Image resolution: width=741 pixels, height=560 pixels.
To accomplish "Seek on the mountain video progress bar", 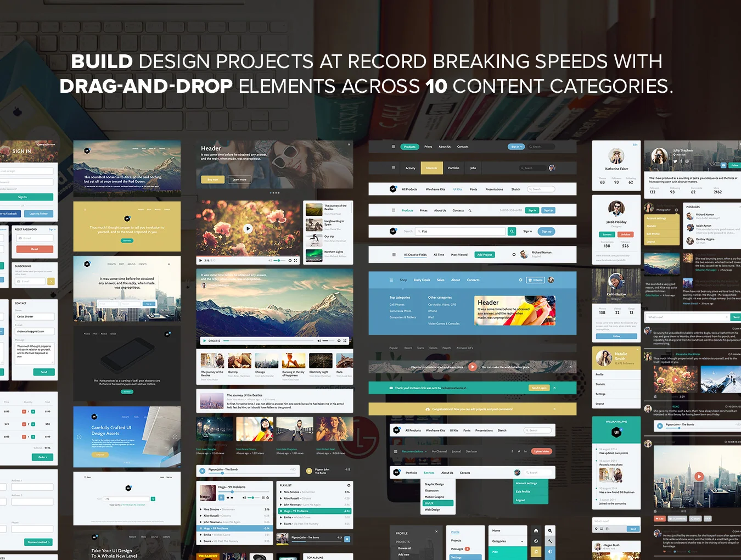I will coord(268,340).
